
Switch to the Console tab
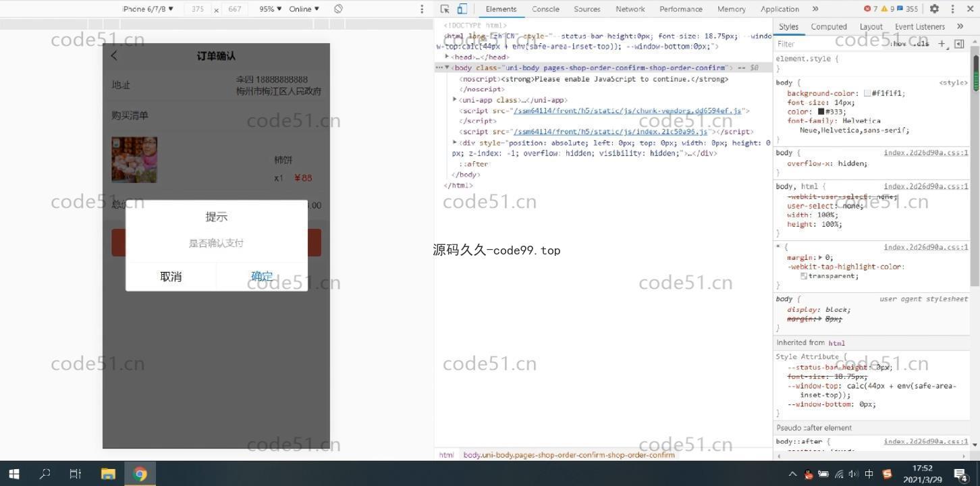tap(545, 9)
